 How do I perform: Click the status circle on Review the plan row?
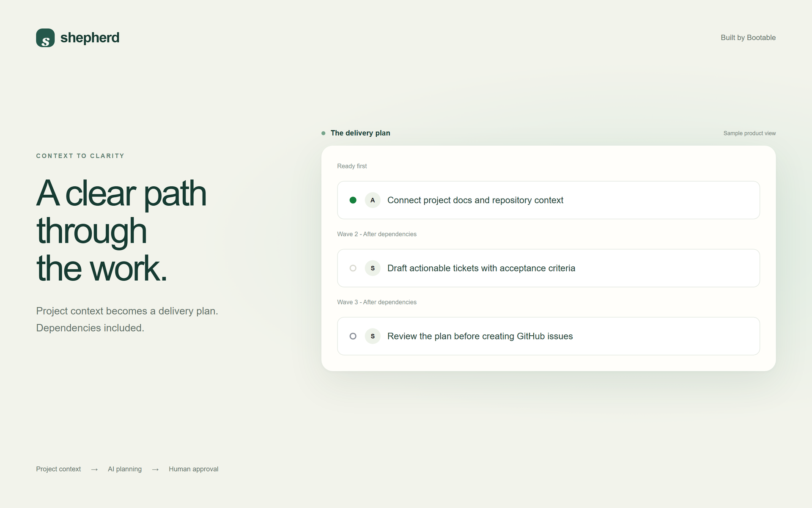353,336
